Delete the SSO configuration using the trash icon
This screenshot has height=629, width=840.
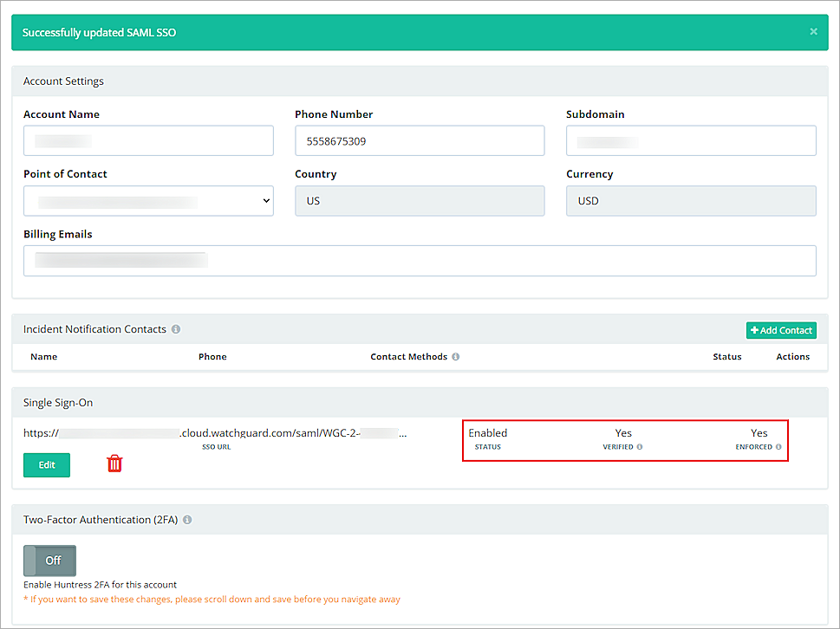pos(114,464)
